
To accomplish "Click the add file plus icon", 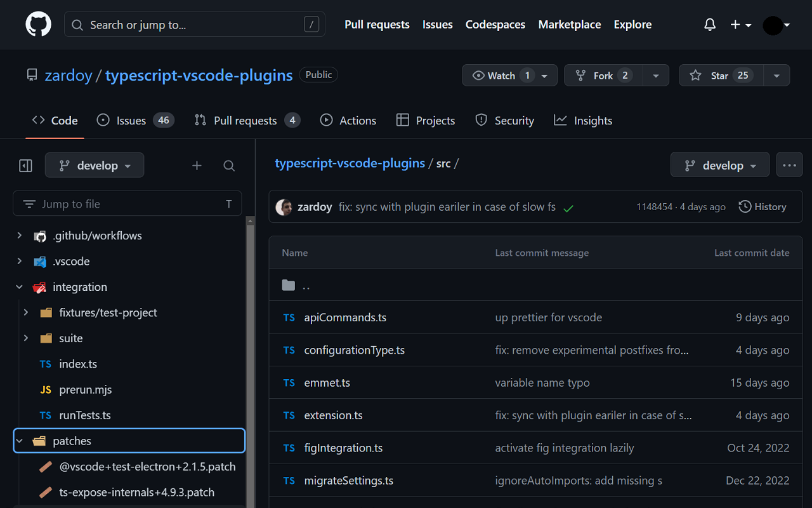I will click(x=197, y=166).
